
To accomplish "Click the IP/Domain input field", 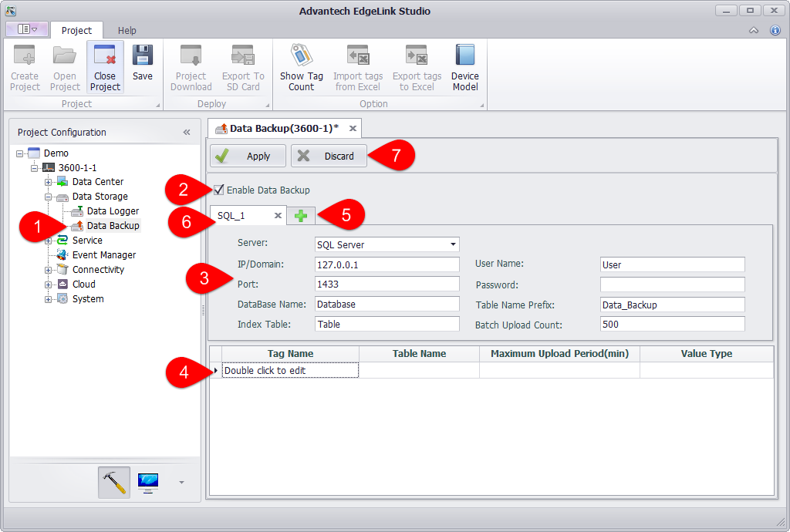I will tap(387, 264).
